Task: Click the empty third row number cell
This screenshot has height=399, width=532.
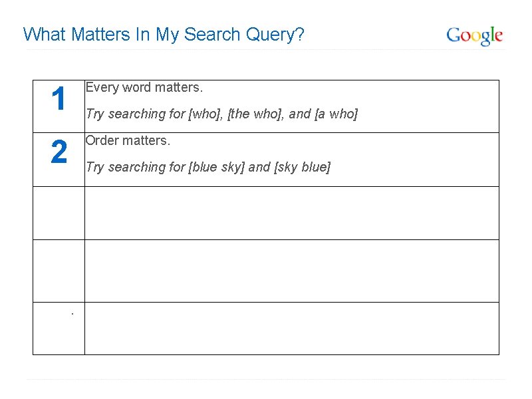Action: [59, 213]
